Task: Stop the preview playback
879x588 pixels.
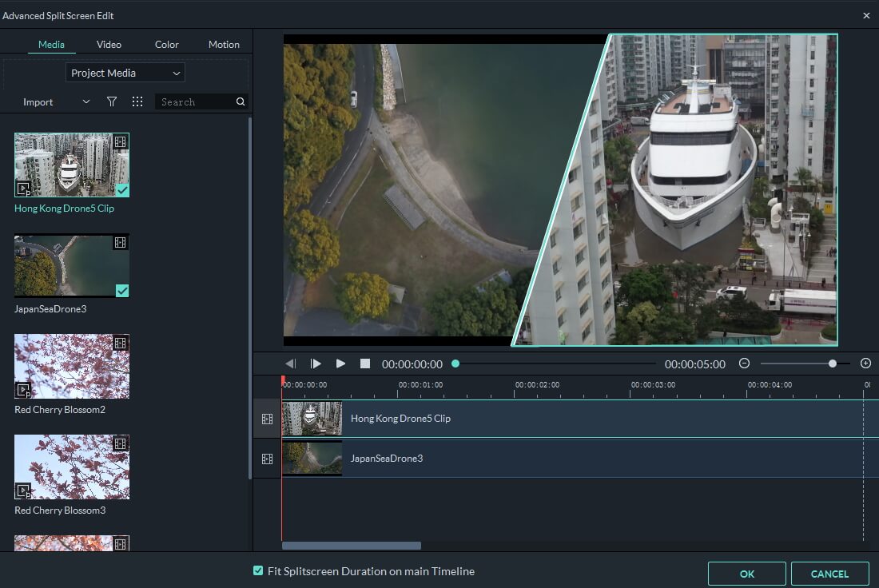Action: click(365, 364)
